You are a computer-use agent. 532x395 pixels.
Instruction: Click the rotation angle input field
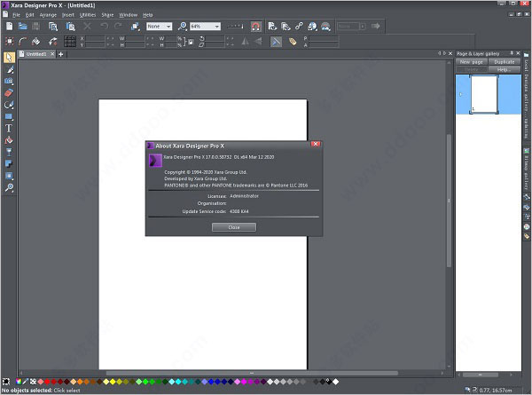(x=215, y=38)
